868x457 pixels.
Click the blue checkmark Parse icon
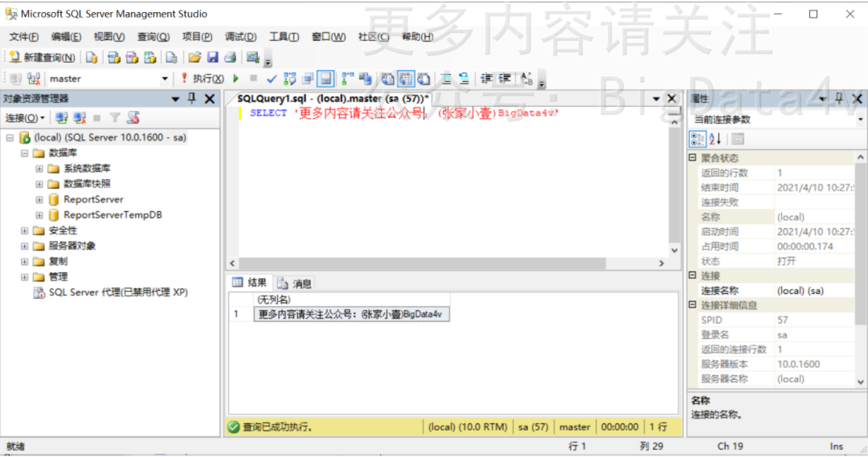272,79
